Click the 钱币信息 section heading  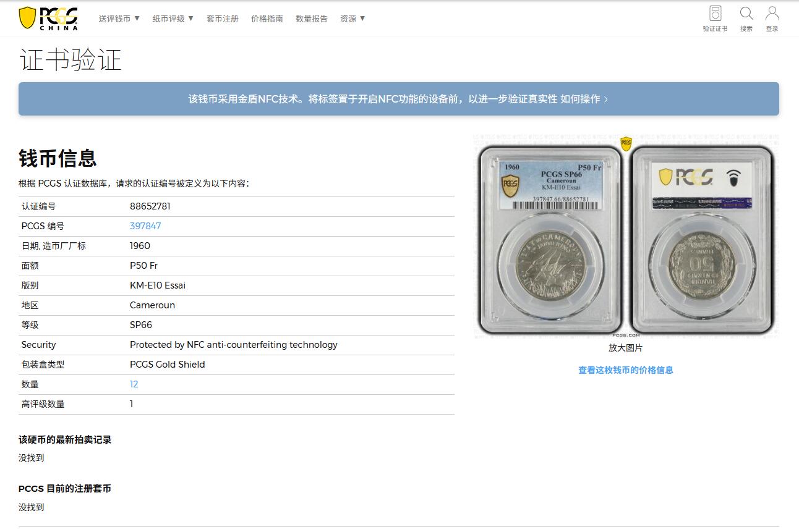[x=58, y=158]
